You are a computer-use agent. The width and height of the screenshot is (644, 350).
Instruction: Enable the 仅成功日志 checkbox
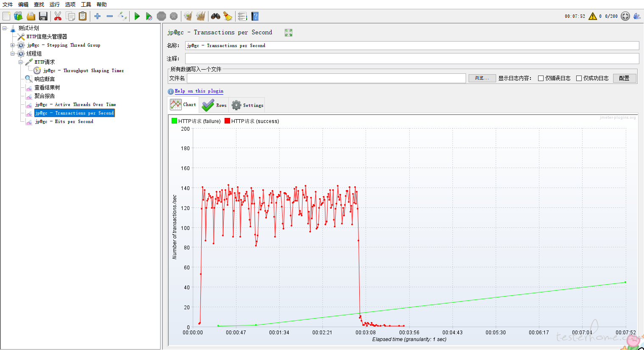click(579, 78)
